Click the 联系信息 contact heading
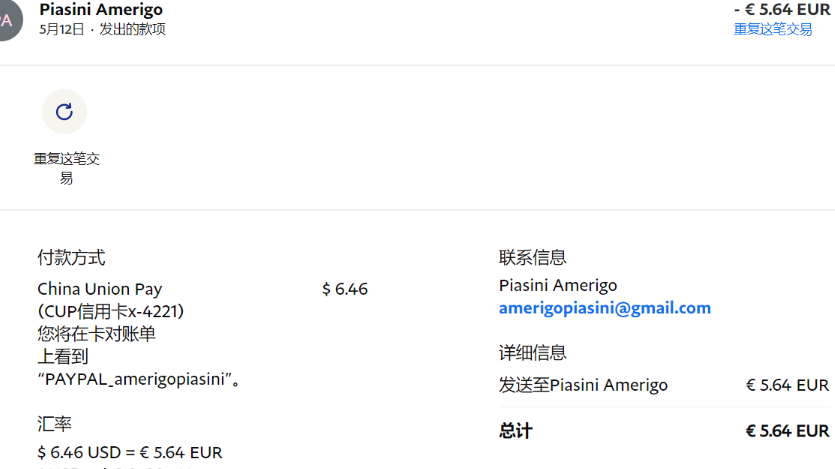835x469 pixels. 532,258
